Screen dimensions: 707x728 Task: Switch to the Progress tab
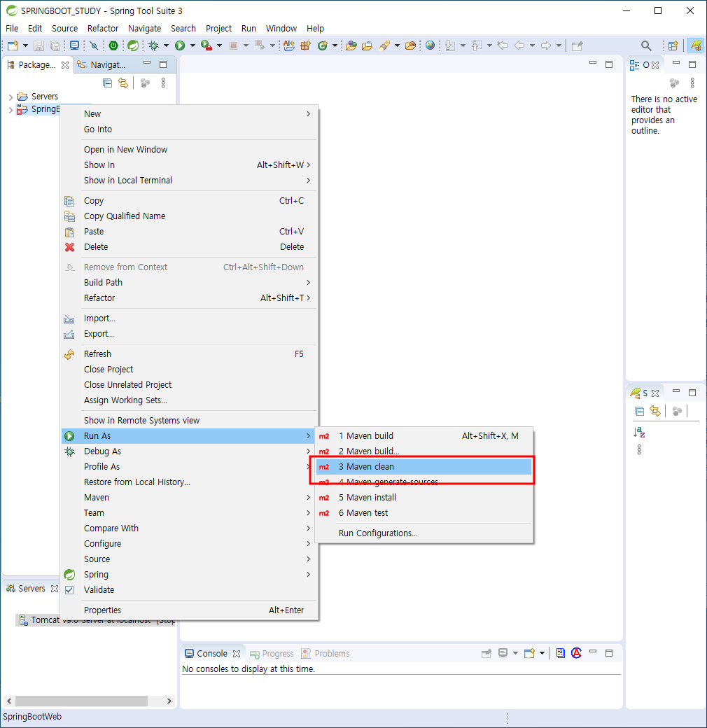coord(272,654)
